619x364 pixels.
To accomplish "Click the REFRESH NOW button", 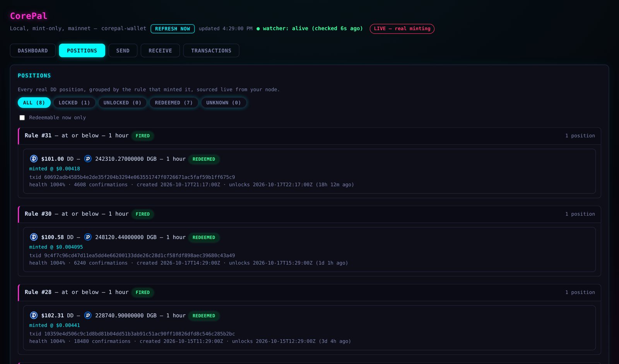I will tap(173, 29).
